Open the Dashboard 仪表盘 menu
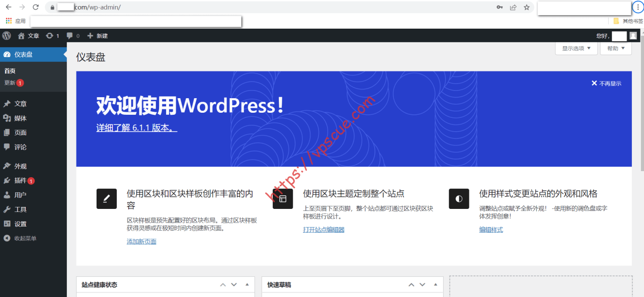The width and height of the screenshot is (644, 297). (33, 54)
